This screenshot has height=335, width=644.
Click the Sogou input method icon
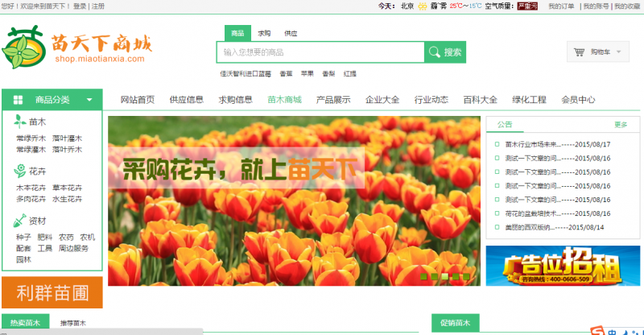coord(597,330)
